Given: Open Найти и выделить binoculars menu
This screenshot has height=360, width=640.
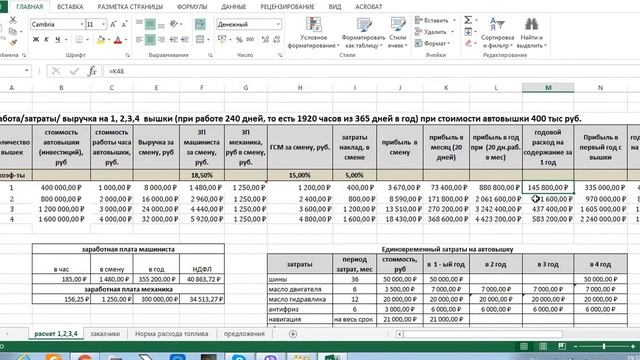Looking at the screenshot, I should tap(531, 33).
